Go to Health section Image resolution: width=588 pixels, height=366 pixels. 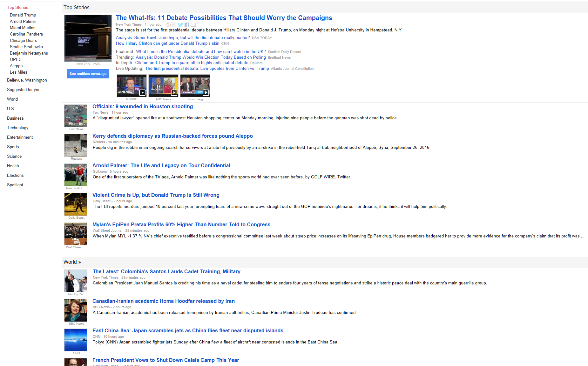[x=13, y=166]
